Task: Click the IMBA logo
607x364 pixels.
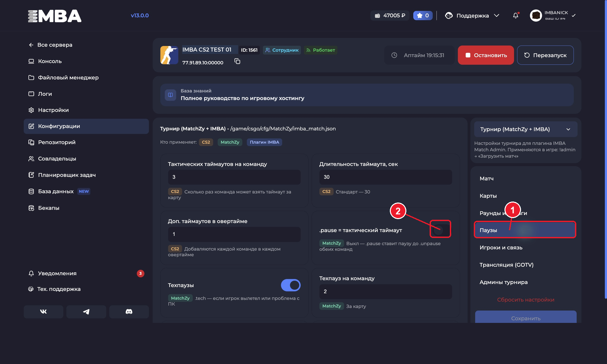Action: click(x=55, y=16)
